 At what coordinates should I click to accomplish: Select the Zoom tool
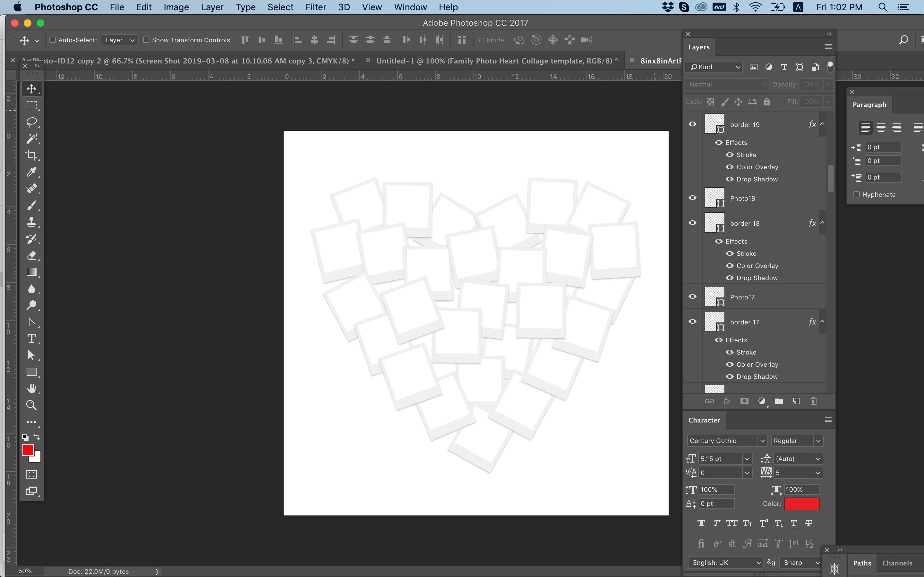click(32, 405)
